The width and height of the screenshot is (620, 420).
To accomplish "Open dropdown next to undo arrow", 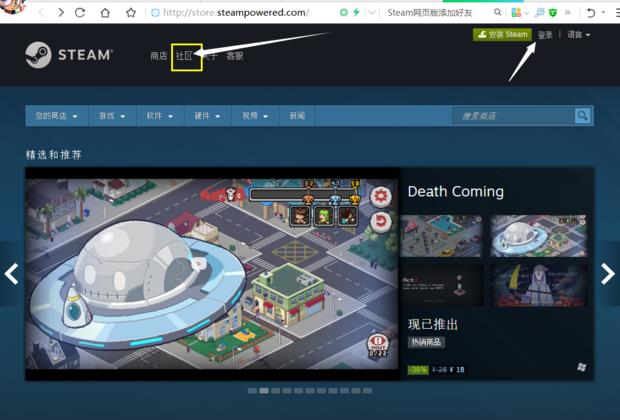I will click(603, 13).
